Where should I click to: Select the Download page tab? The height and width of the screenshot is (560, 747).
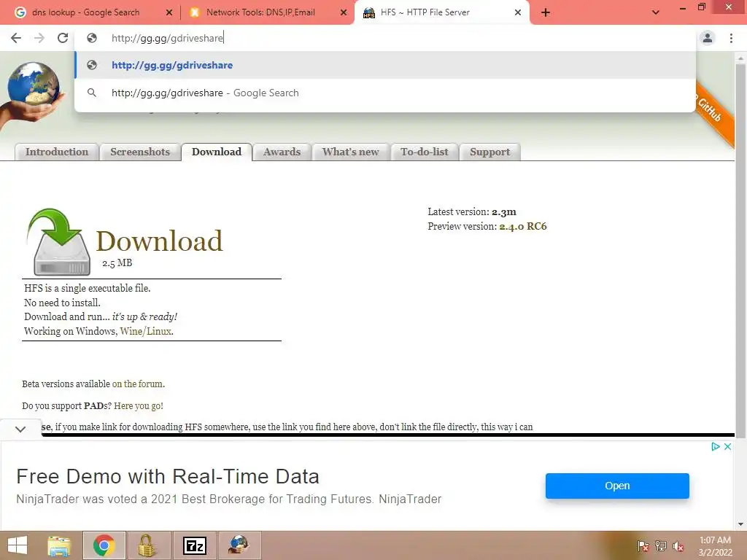pos(217,152)
